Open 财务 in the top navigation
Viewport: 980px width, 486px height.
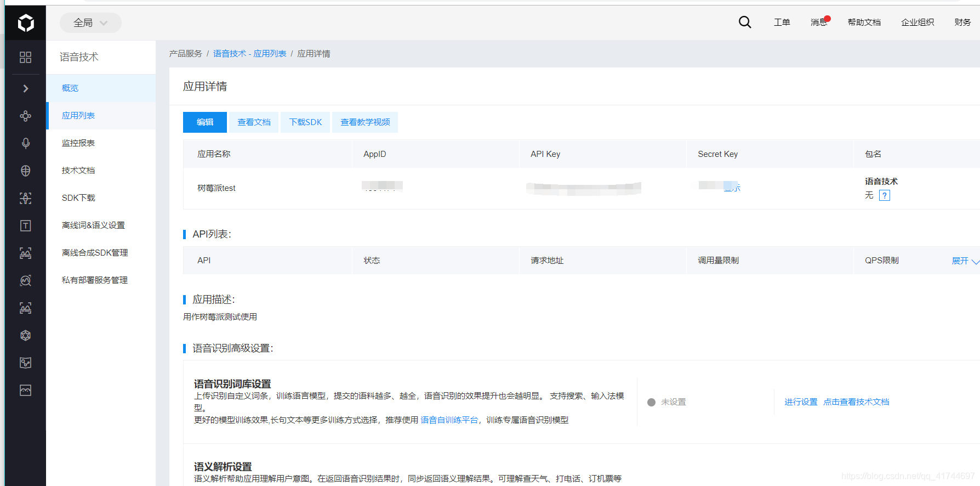click(962, 22)
